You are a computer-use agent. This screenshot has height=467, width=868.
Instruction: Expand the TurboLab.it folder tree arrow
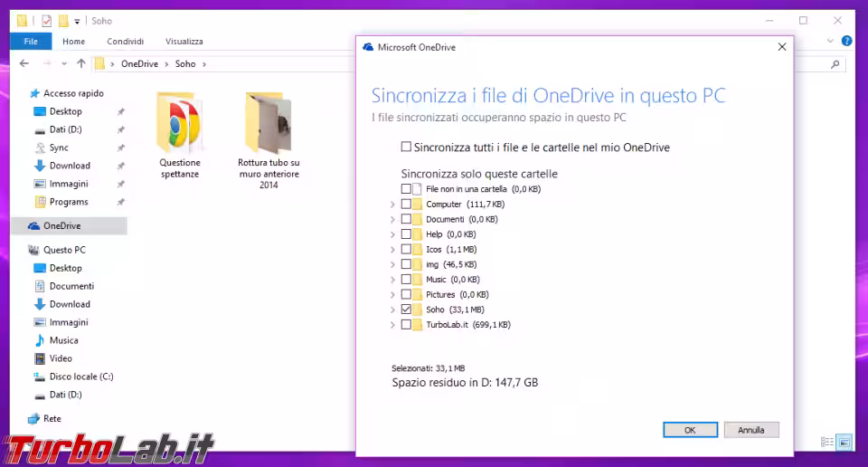392,325
